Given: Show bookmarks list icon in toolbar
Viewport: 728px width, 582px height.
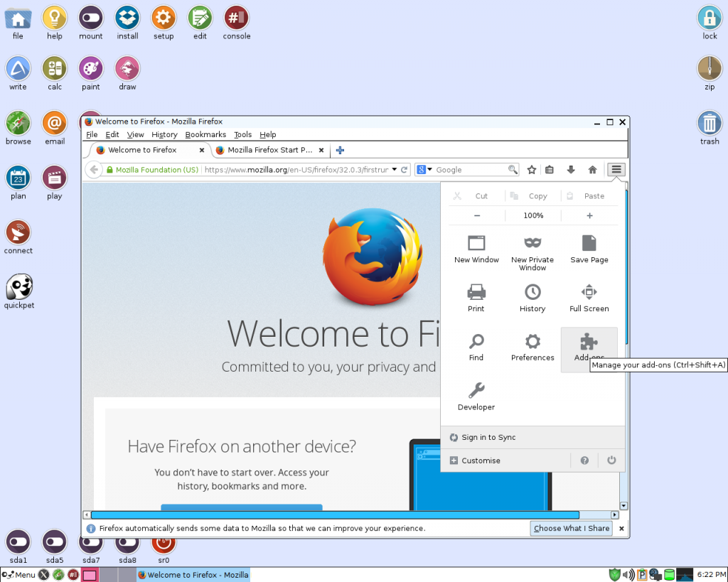Looking at the screenshot, I should [x=550, y=170].
